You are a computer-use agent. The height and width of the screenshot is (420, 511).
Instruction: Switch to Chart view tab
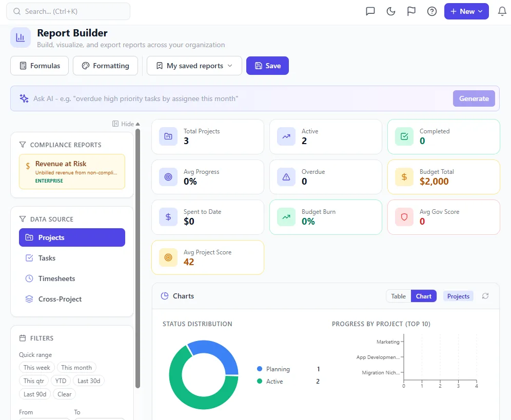tap(423, 296)
